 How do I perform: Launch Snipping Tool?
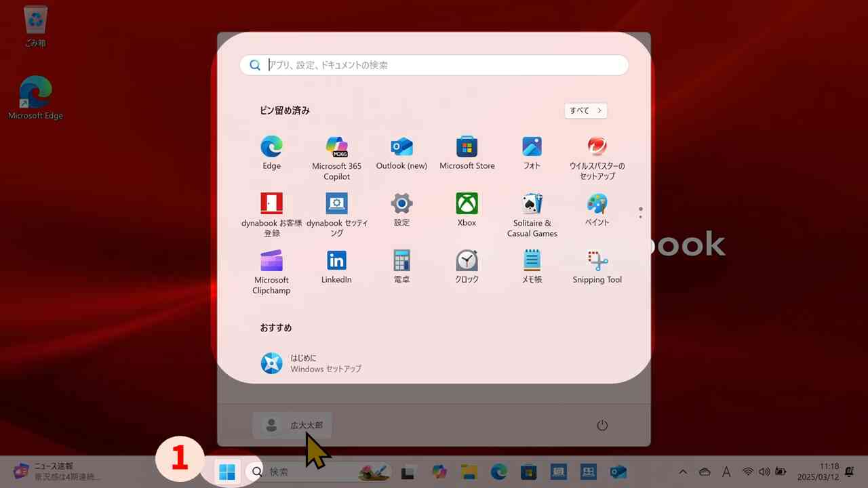point(597,267)
